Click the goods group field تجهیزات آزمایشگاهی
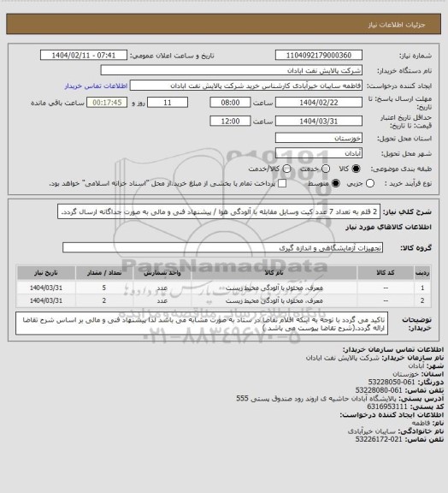This screenshot has height=493, width=448. [222, 247]
